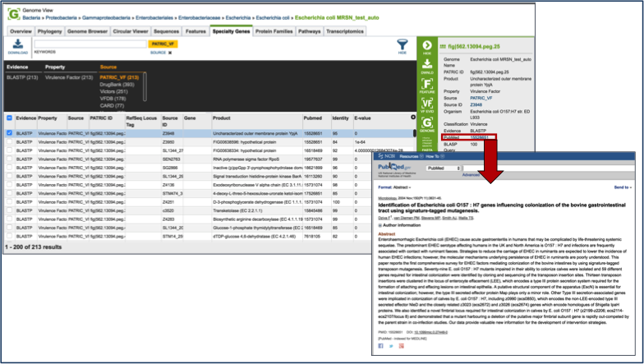Open the Transcriptomics tab
The width and height of the screenshot is (644, 364).
click(345, 31)
